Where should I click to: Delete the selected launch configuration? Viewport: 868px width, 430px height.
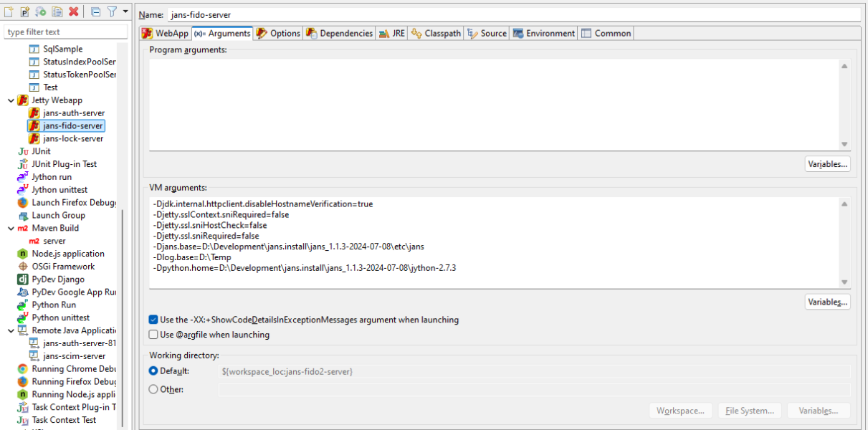tap(74, 11)
